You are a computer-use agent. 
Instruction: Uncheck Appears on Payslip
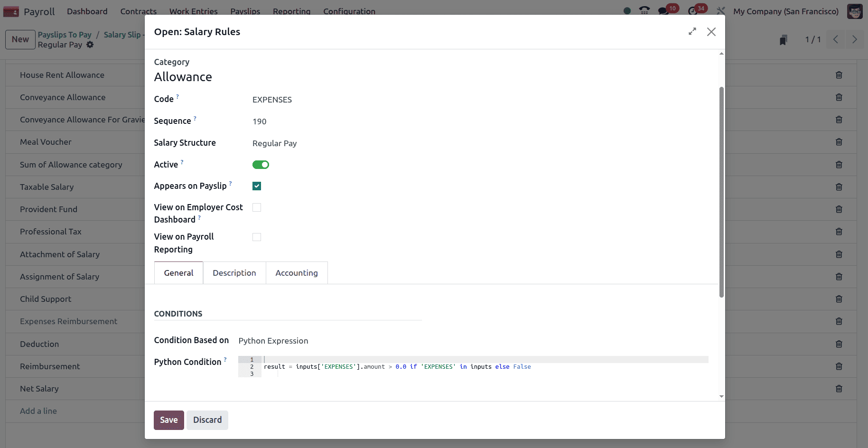[x=256, y=186]
